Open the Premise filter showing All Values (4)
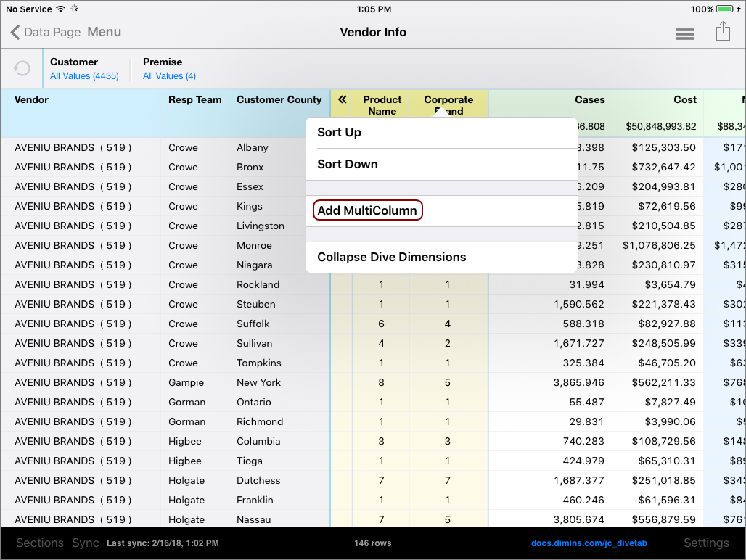The height and width of the screenshot is (560, 746). click(x=168, y=69)
